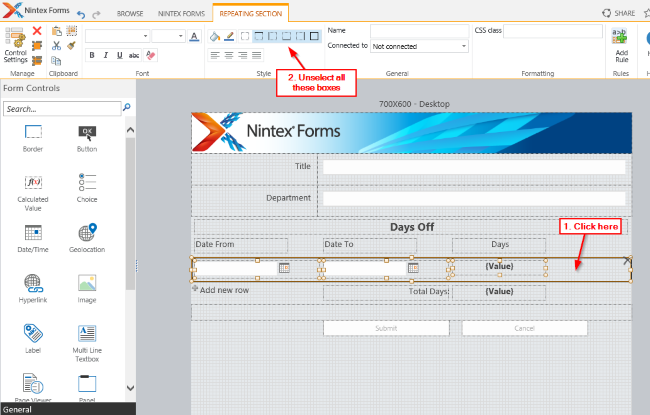Viewport: 650px width, 415px height.
Task: Click the Department text field
Action: click(x=474, y=199)
